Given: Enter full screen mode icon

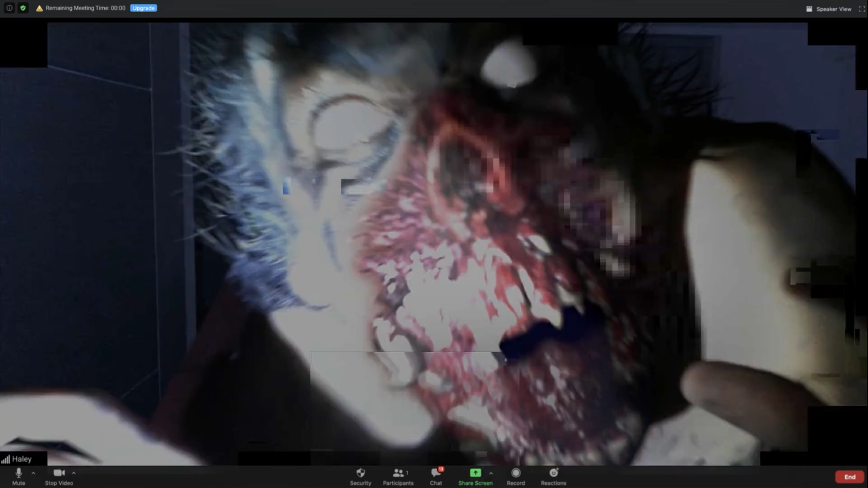Looking at the screenshot, I should [862, 9].
